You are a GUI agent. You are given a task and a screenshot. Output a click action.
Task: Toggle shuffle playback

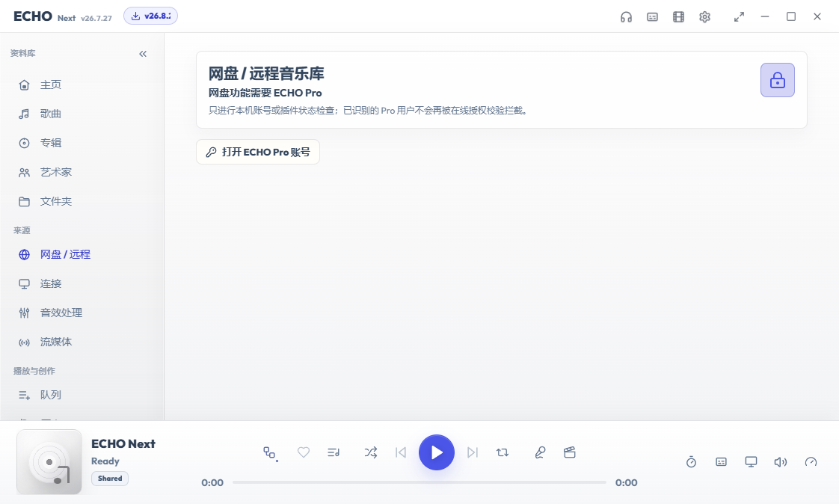click(371, 452)
